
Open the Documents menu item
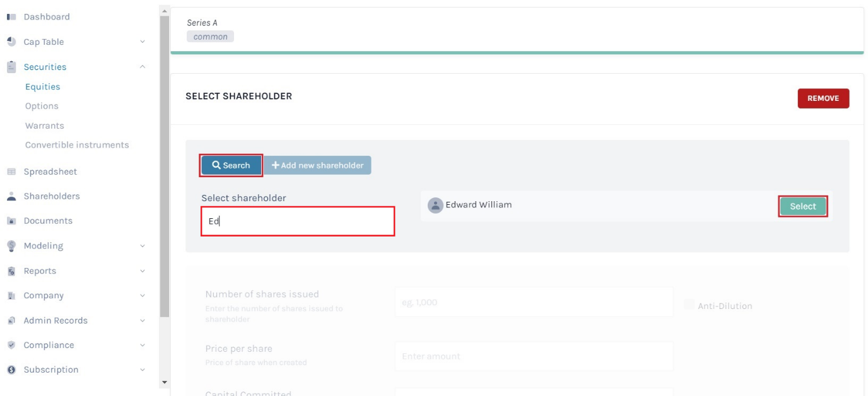pyautogui.click(x=48, y=221)
